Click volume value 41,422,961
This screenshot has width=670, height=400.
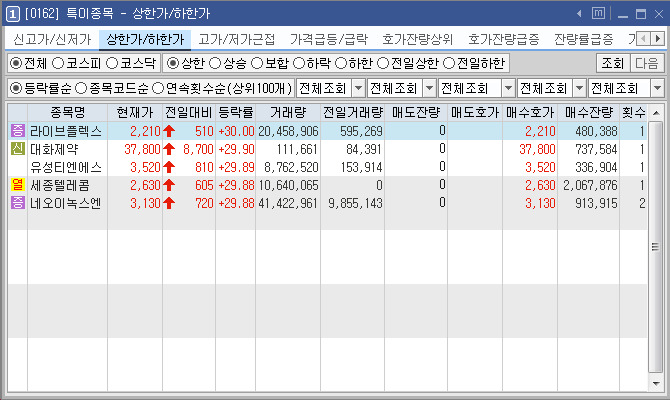(x=288, y=203)
